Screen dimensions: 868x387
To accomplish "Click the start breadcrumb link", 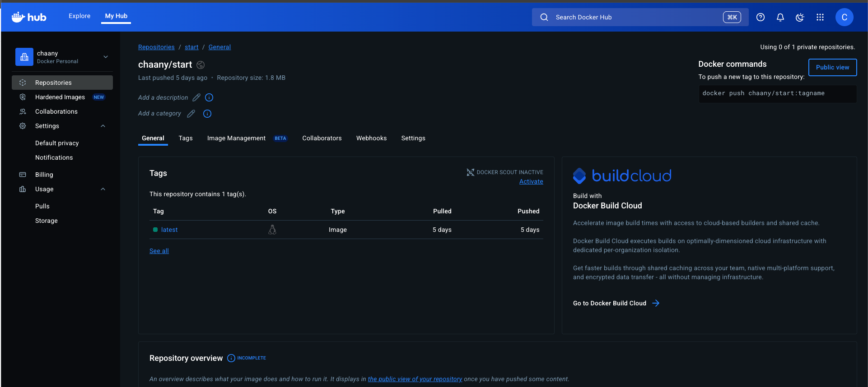I will 191,47.
